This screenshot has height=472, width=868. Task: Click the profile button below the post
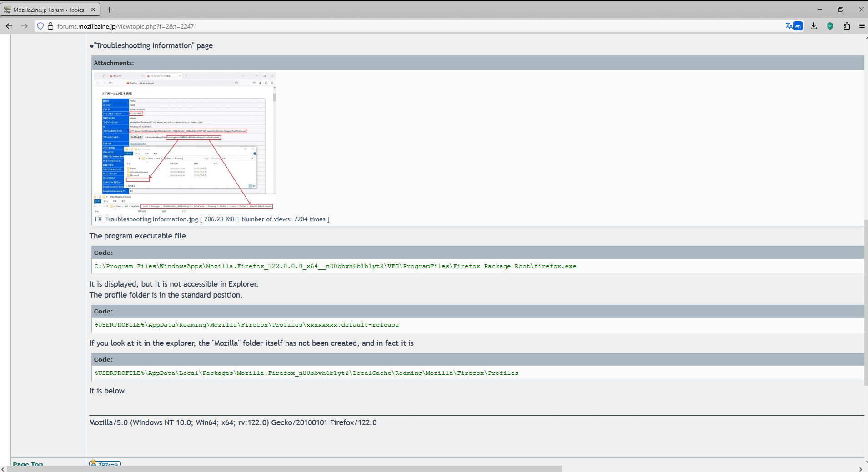point(105,464)
